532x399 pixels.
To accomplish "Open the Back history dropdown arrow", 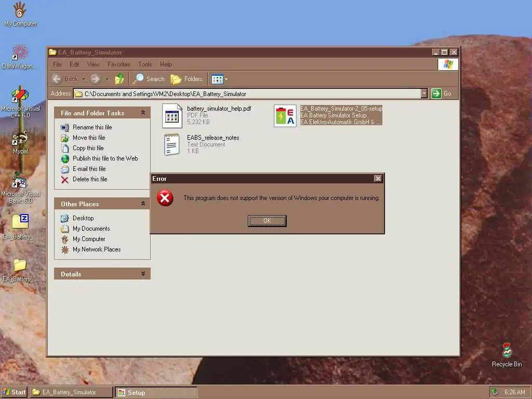I will (84, 79).
